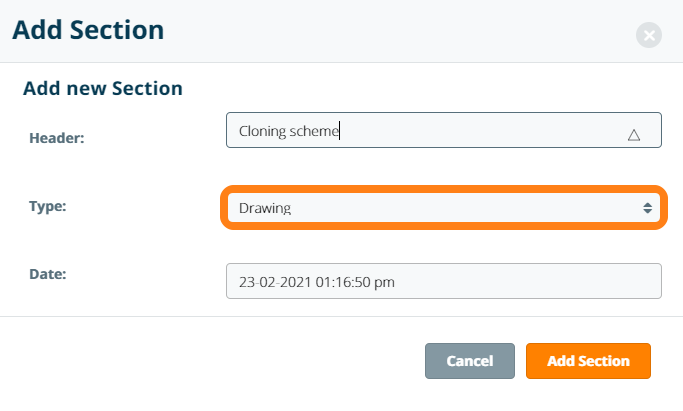Click the "Header:" field label
The width and height of the screenshot is (683, 411).
click(x=57, y=138)
